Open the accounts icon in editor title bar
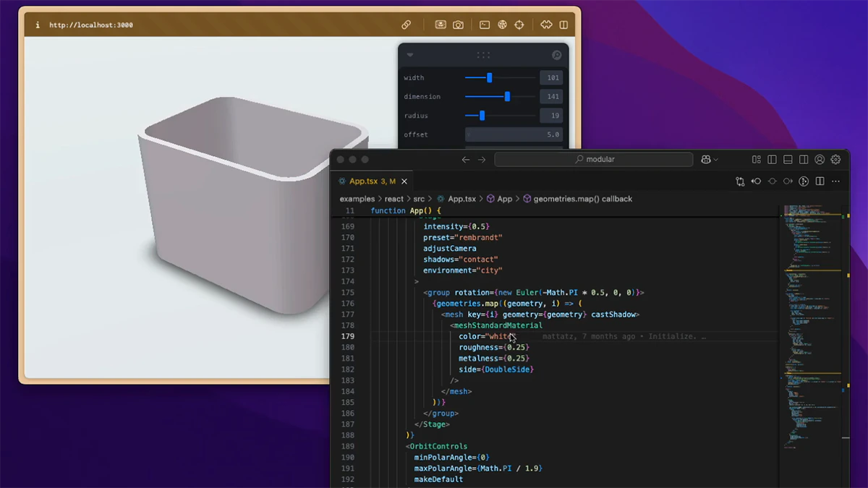Viewport: 868px width, 488px height. [x=820, y=160]
